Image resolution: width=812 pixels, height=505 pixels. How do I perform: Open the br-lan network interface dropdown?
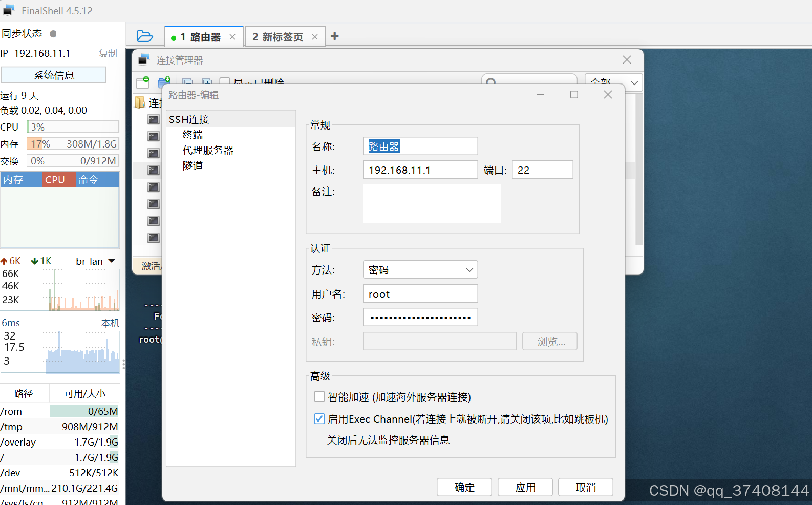[95, 261]
